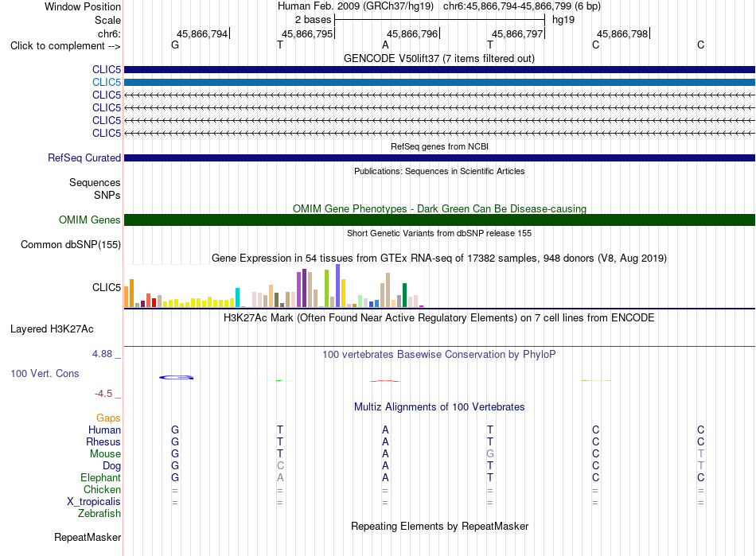Click the light blue CLIC5 transcript bar
The width and height of the screenshot is (756, 556).
(439, 83)
